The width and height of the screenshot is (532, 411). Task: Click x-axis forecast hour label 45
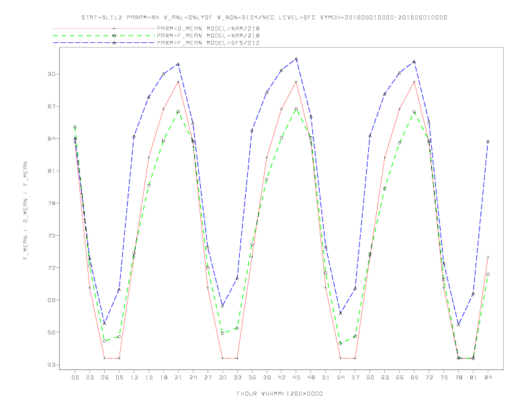296,377
